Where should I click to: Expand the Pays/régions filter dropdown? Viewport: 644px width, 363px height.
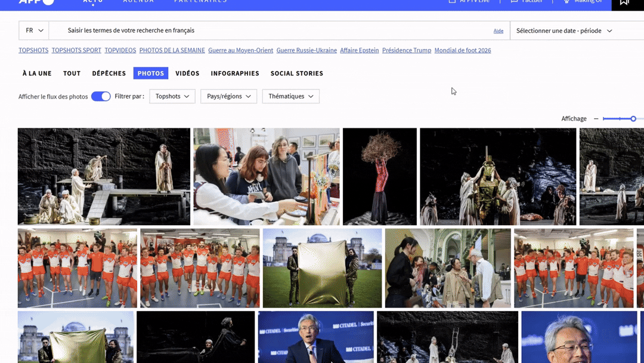coord(228,96)
